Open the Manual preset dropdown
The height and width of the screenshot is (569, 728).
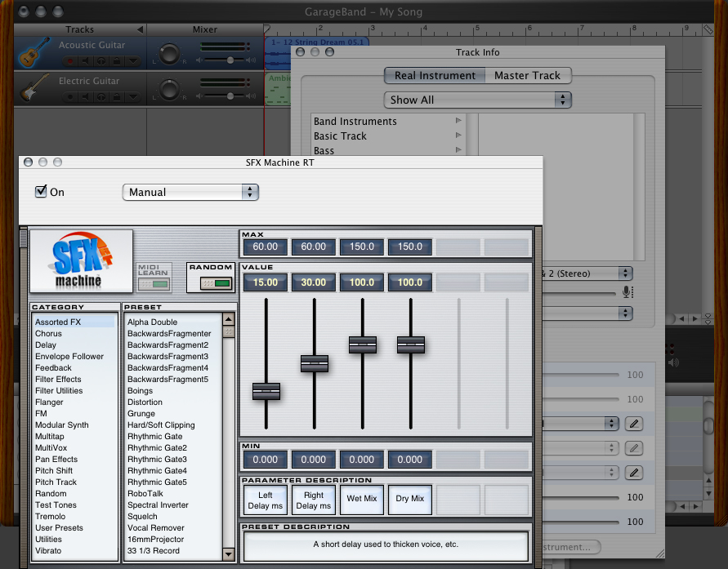[190, 192]
